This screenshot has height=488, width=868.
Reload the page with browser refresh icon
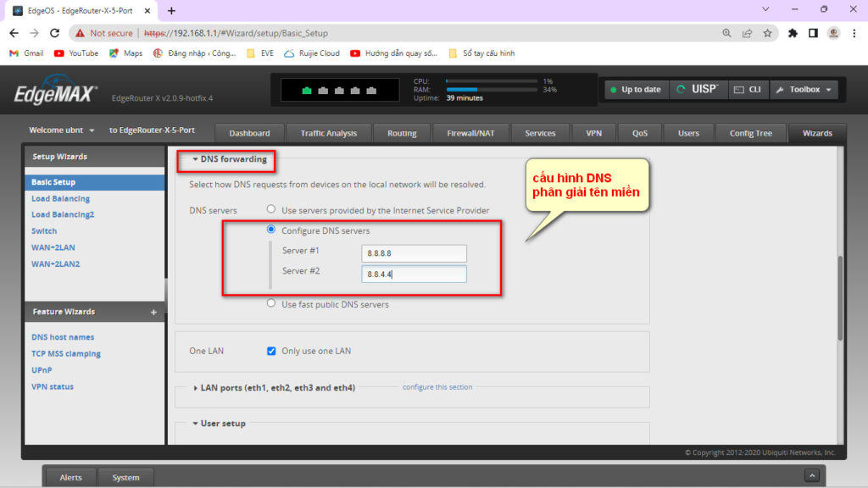click(x=54, y=33)
